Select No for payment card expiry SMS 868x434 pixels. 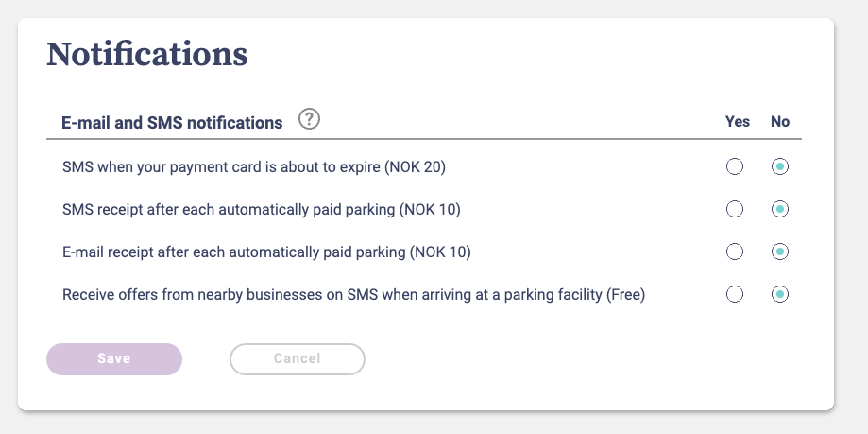[x=780, y=167]
